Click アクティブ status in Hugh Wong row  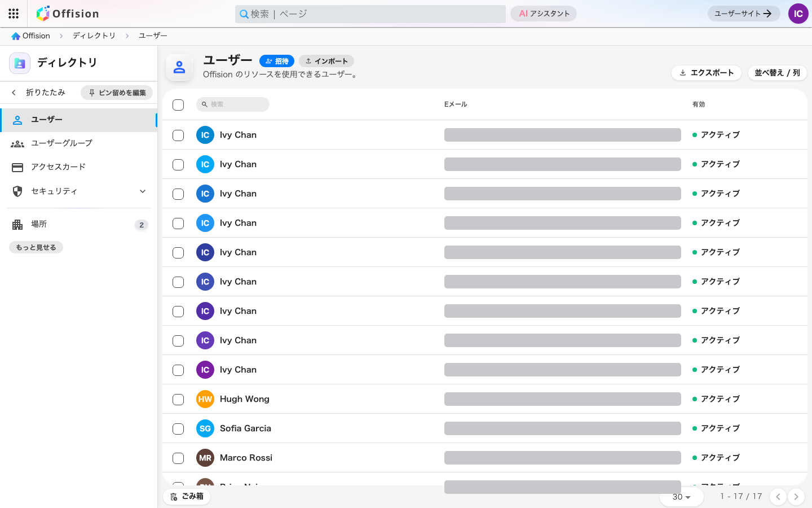coord(716,399)
